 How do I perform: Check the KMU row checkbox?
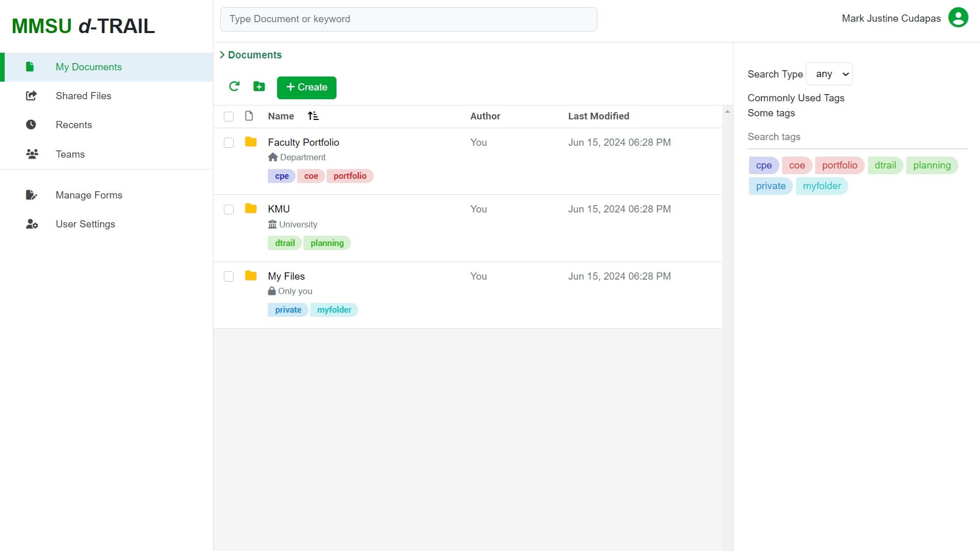click(228, 209)
